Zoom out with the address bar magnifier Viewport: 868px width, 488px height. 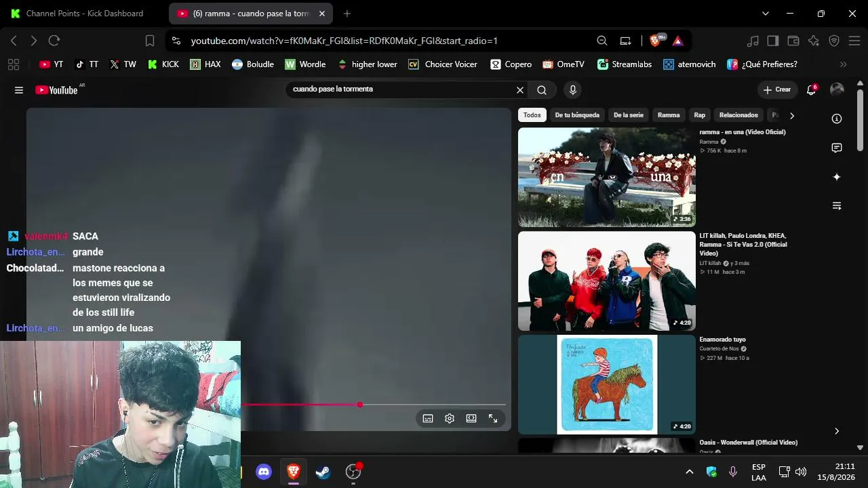coord(602,41)
